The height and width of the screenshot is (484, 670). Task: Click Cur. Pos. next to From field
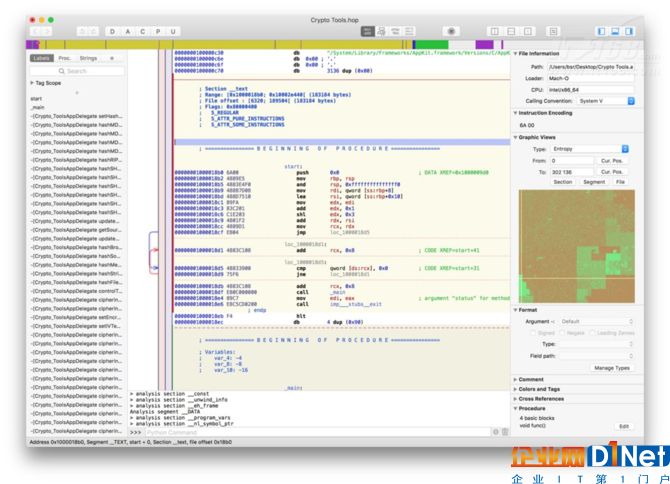coord(611,161)
